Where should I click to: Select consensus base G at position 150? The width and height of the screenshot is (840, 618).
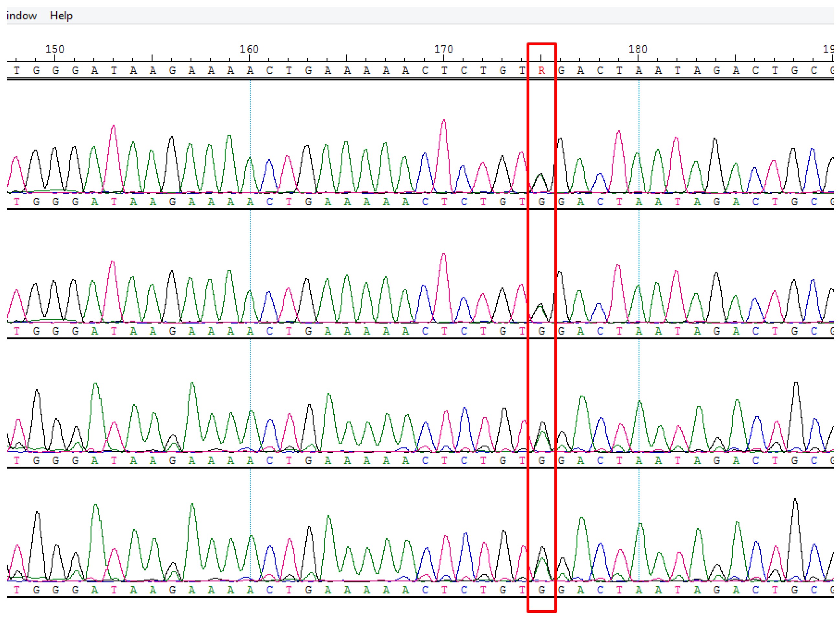(x=55, y=70)
